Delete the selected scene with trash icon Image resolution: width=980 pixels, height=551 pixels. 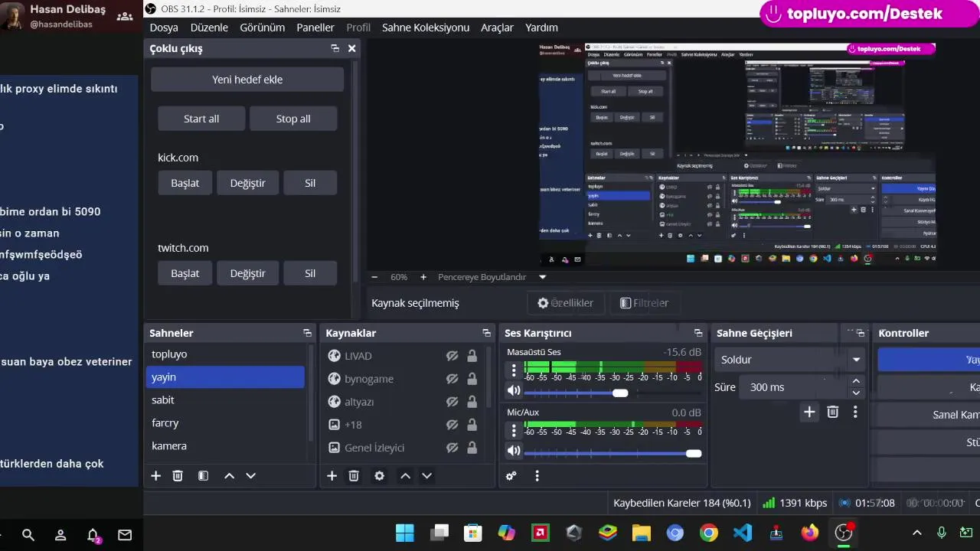(x=178, y=476)
